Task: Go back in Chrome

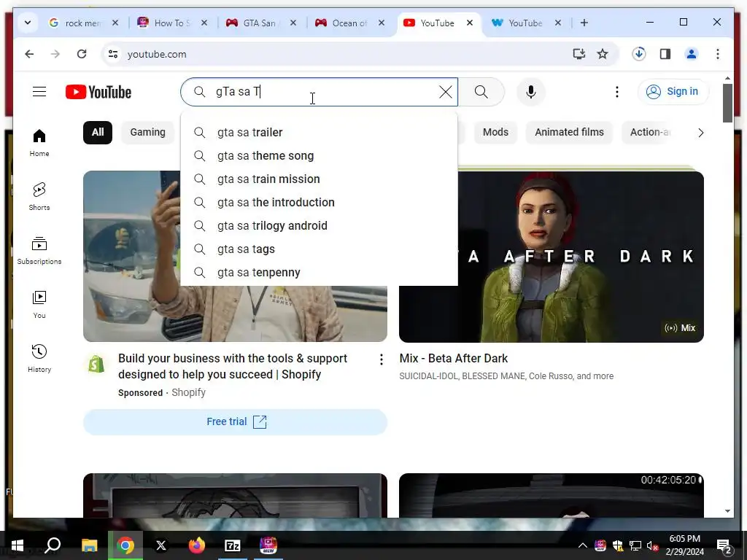Action: 29,54
